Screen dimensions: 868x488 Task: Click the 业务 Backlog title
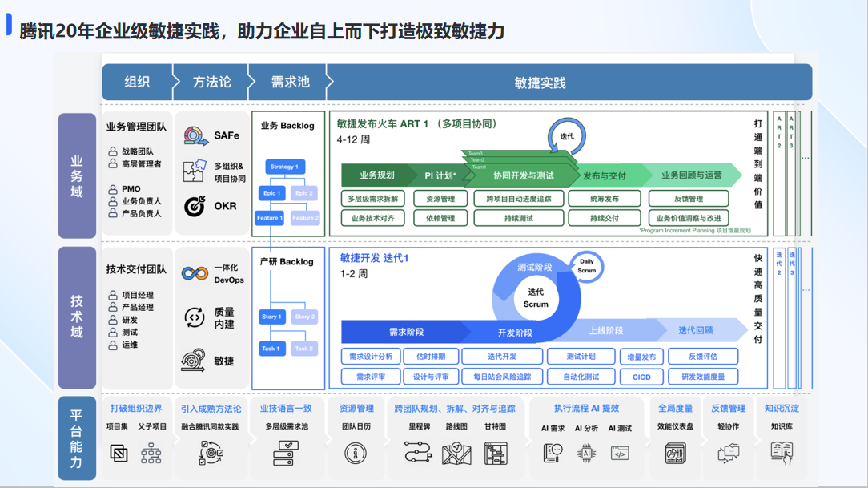287,126
